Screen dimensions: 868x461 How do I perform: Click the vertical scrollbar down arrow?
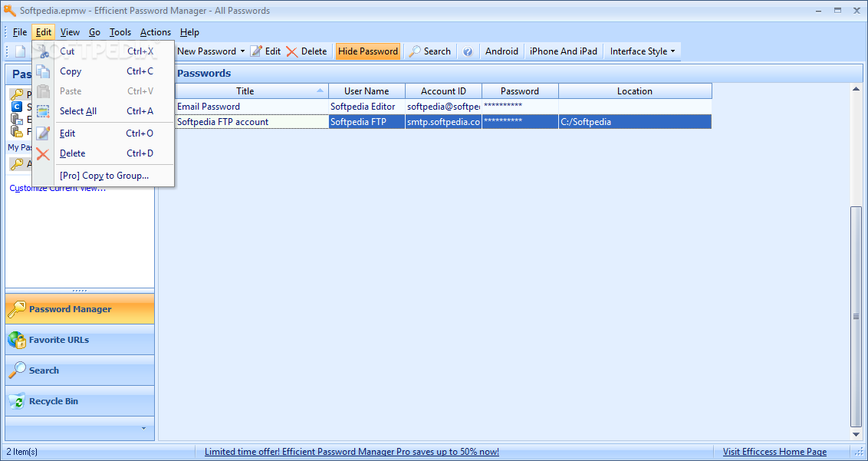point(856,435)
